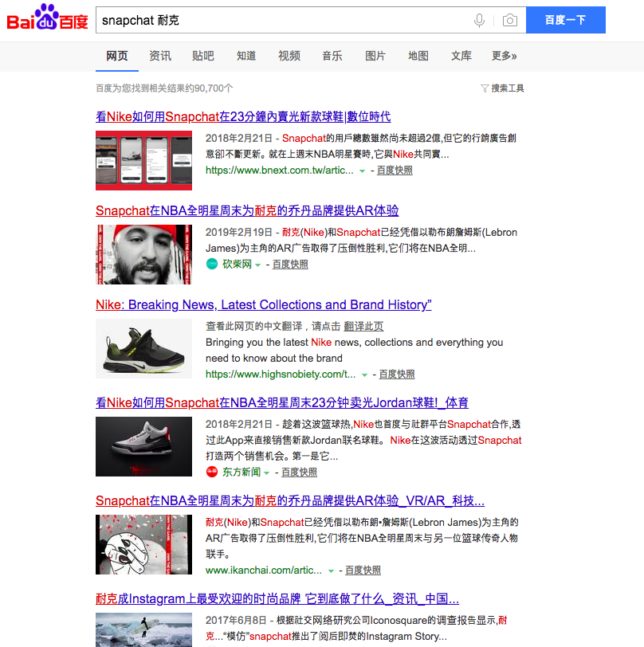Open 百度快照 for the bnext.com.tw result
This screenshot has height=647, width=644.
click(395, 171)
